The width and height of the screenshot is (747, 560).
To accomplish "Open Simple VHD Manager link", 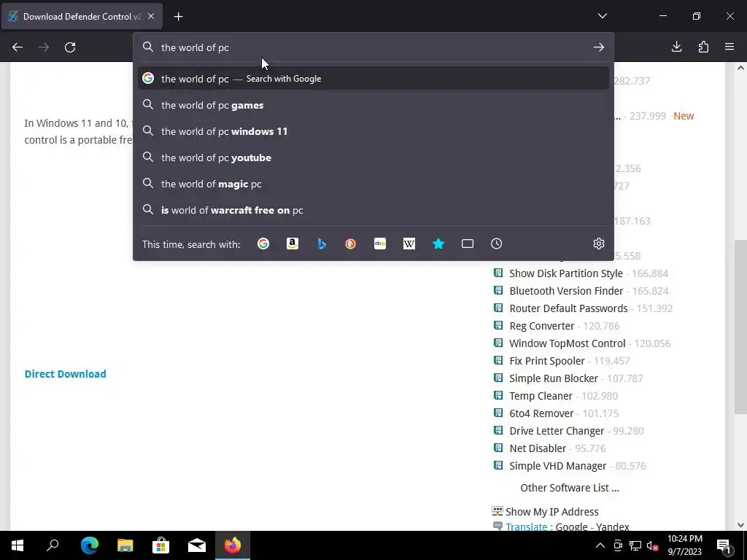I will point(558,466).
